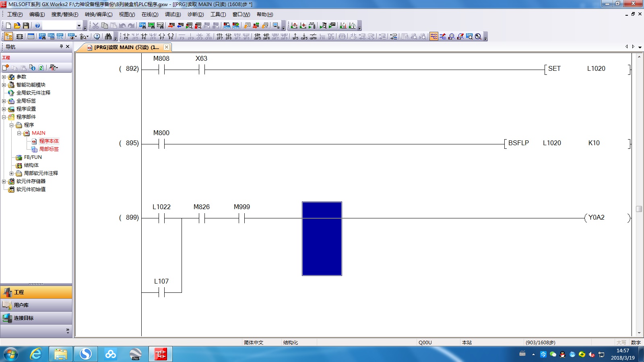Select the Y0A2 output coil
The width and height of the screenshot is (644, 362).
click(x=596, y=218)
